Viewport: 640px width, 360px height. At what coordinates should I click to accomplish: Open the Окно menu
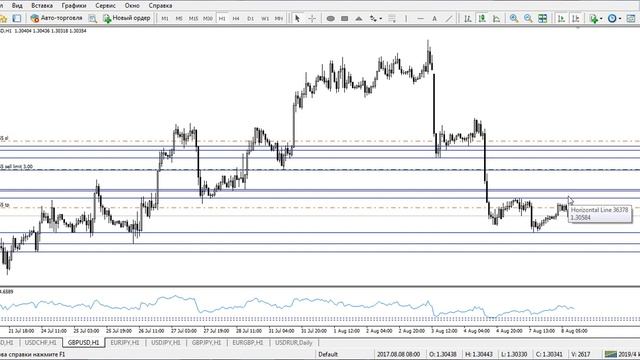(x=132, y=6)
